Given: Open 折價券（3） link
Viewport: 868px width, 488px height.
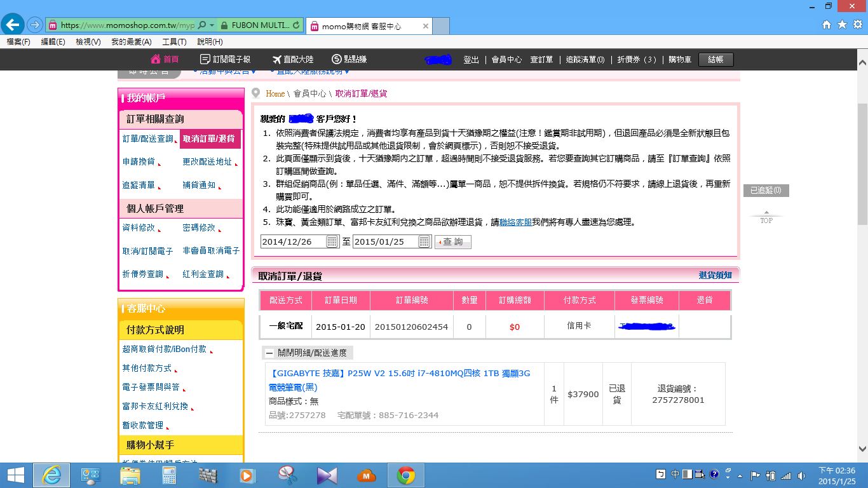Looking at the screenshot, I should click(x=637, y=59).
